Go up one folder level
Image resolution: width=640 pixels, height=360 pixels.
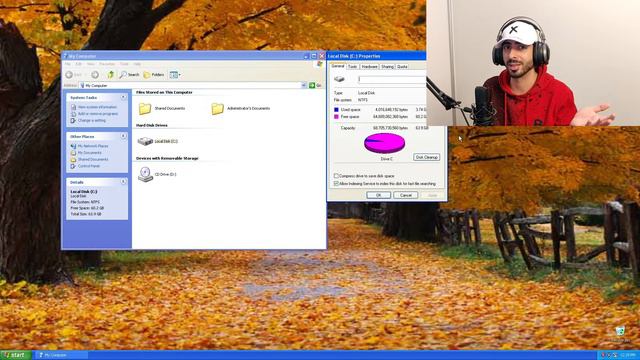click(x=110, y=75)
